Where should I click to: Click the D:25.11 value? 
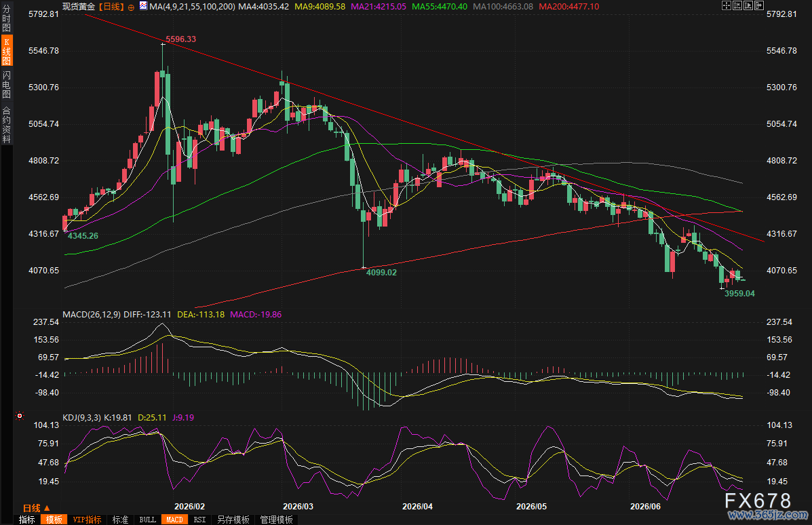pos(152,417)
